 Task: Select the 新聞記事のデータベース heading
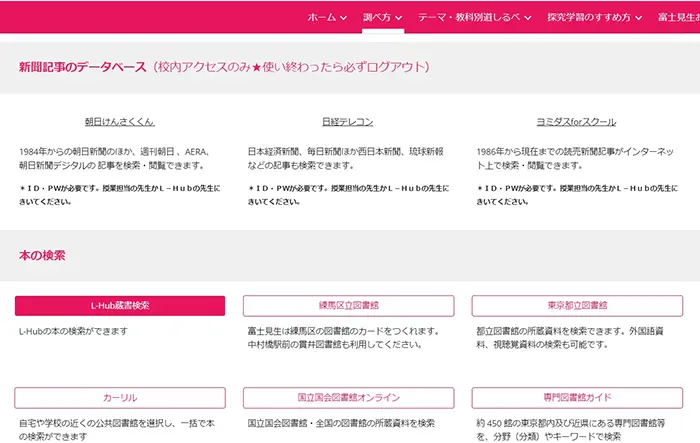tap(83, 67)
